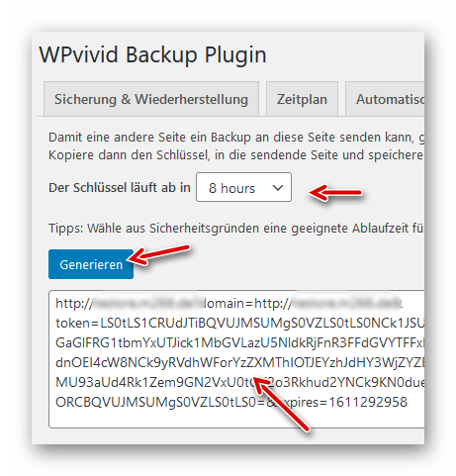Click the chevron arrow in the expiry dropdown
Screen dimensions: 456x476
[278, 188]
